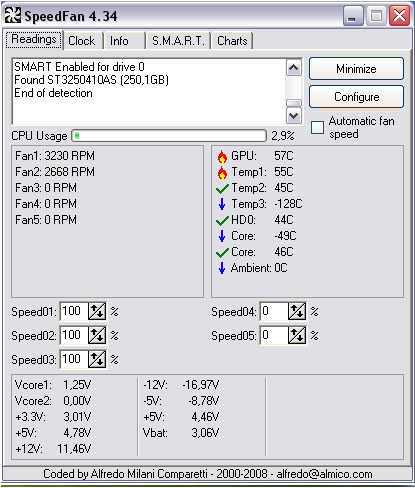415x488 pixels.
Task: Click the +12V 11,46V reading
Action: [x=53, y=449]
